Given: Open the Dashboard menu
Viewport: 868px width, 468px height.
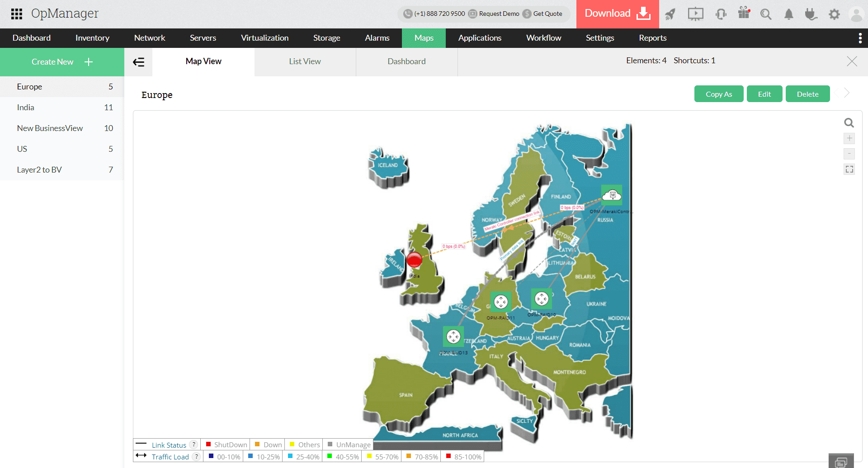Looking at the screenshot, I should [x=32, y=38].
